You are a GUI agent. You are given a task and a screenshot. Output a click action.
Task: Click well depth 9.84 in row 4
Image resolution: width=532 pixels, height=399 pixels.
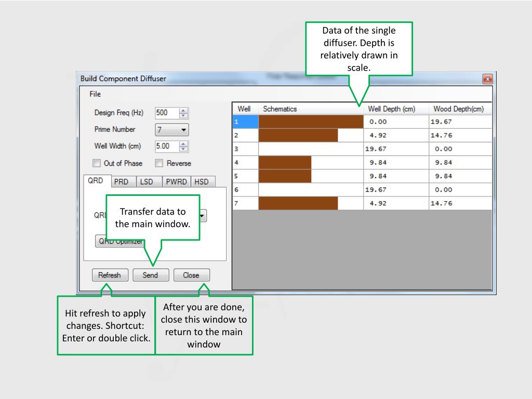click(x=396, y=163)
